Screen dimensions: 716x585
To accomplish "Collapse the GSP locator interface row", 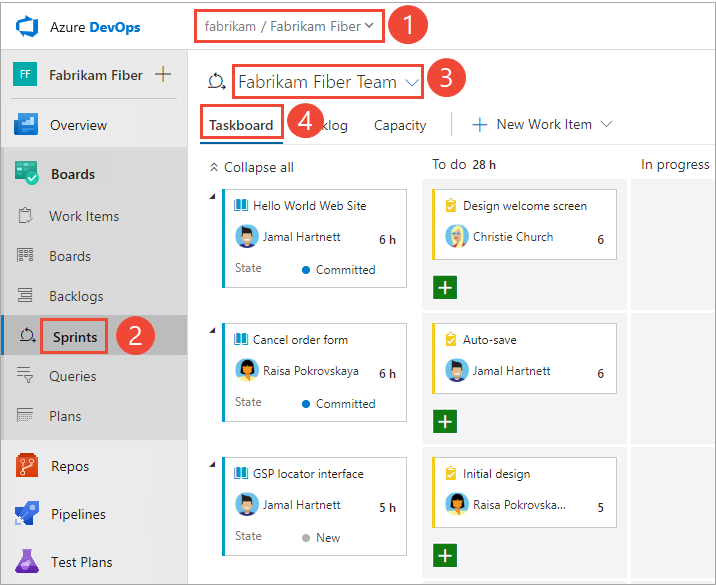I will tap(212, 465).
